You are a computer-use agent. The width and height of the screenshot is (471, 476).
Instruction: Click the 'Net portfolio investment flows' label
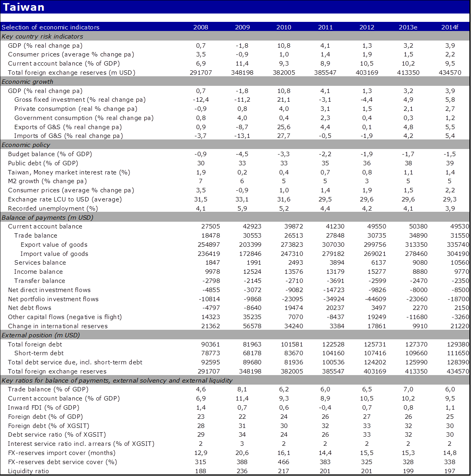point(53,299)
